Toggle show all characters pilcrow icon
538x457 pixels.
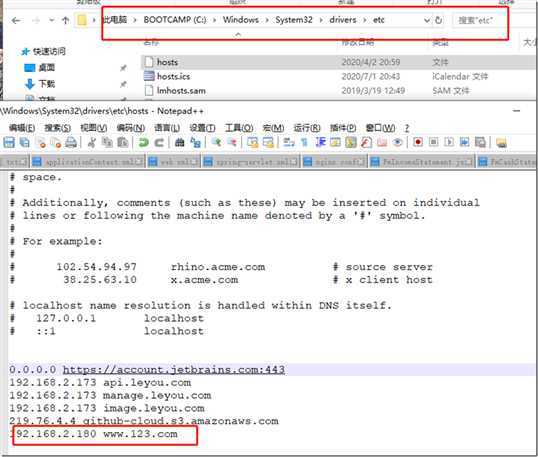(x=304, y=142)
